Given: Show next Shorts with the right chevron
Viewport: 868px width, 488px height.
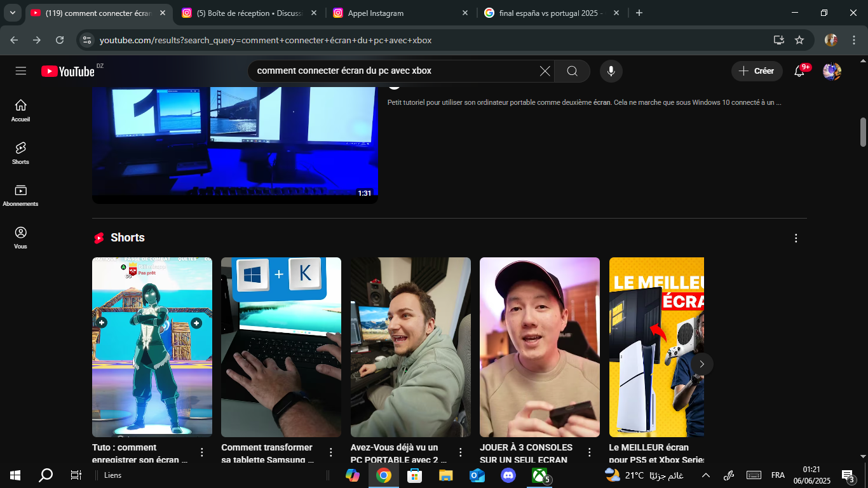Looking at the screenshot, I should click(702, 364).
